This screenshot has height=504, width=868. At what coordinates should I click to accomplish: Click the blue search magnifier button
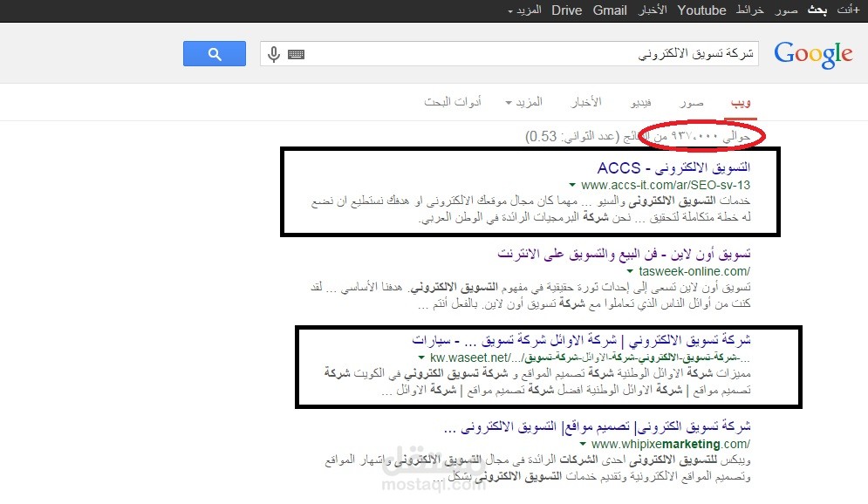pos(215,54)
